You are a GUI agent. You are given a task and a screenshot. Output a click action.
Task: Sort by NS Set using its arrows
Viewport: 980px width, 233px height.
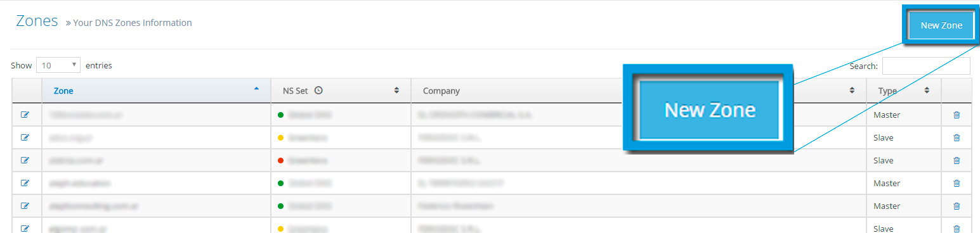[x=396, y=91]
